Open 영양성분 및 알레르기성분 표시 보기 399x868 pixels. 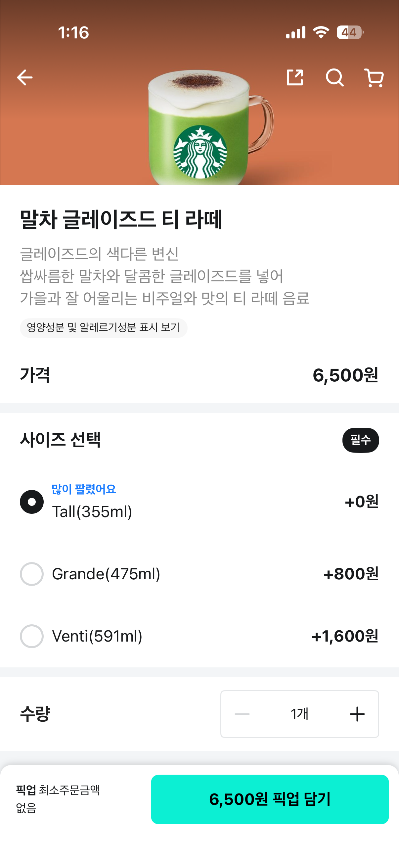[x=103, y=327]
